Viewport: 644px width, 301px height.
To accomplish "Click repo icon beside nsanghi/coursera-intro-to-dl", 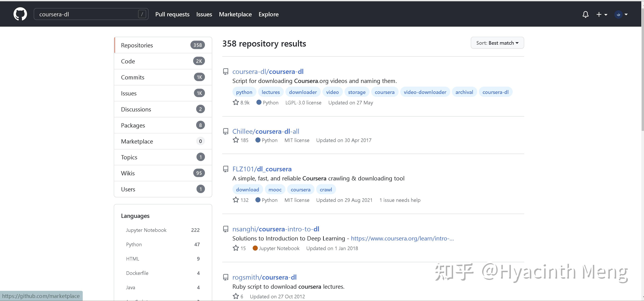I will pos(226,229).
